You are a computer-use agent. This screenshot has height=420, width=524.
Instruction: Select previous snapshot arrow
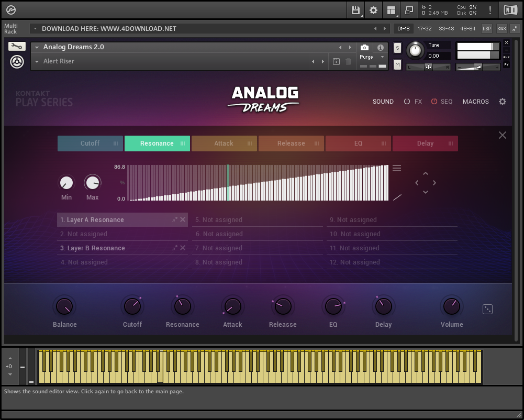pos(313,61)
